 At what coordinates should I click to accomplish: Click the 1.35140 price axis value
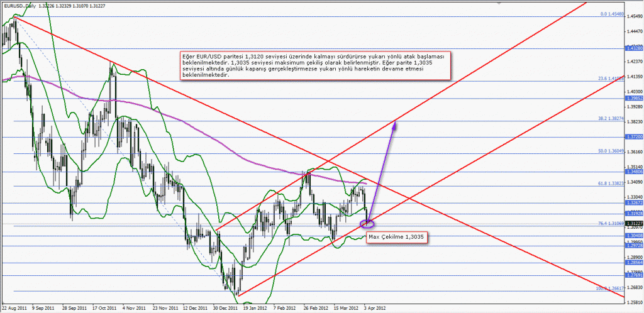coord(635,167)
